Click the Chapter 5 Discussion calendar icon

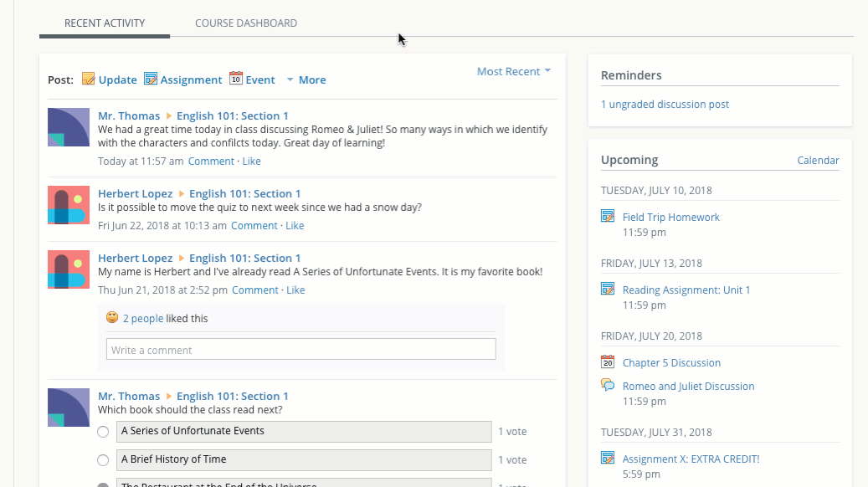click(x=608, y=362)
